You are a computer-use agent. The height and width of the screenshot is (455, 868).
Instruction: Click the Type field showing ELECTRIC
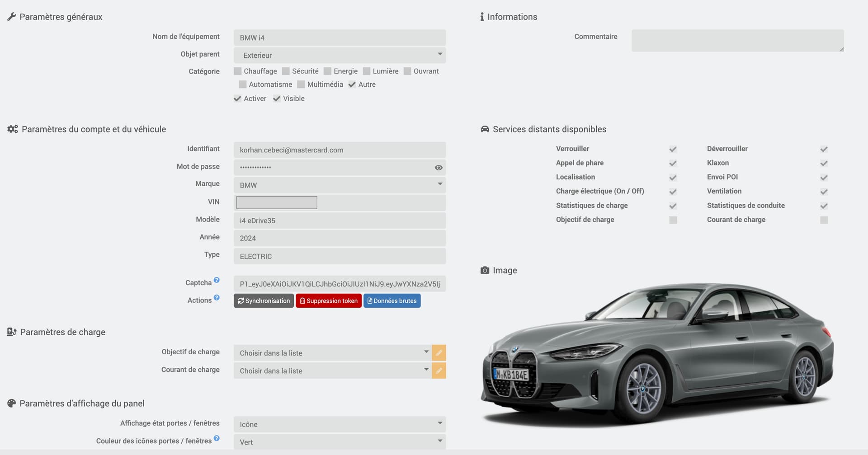[x=340, y=256]
